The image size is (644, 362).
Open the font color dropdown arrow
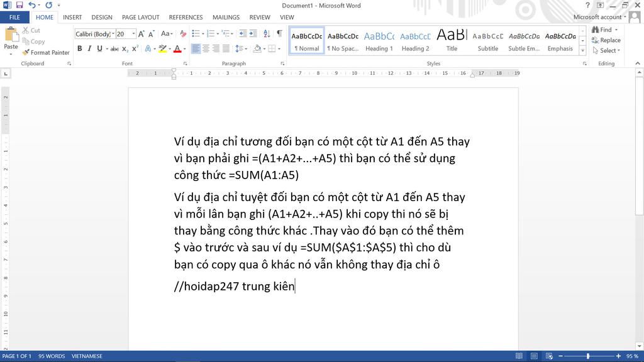tap(185, 49)
